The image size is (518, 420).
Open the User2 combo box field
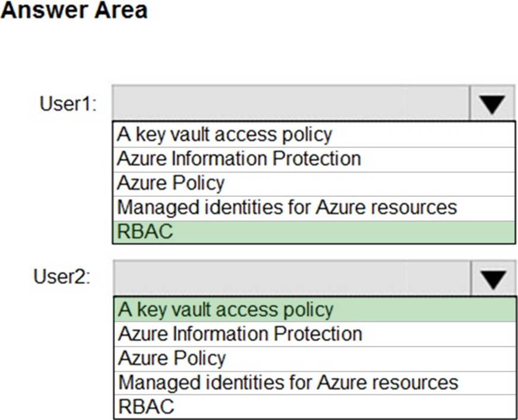[291, 278]
